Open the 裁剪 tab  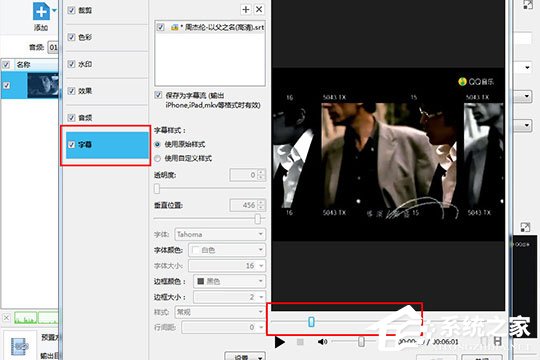[107, 10]
